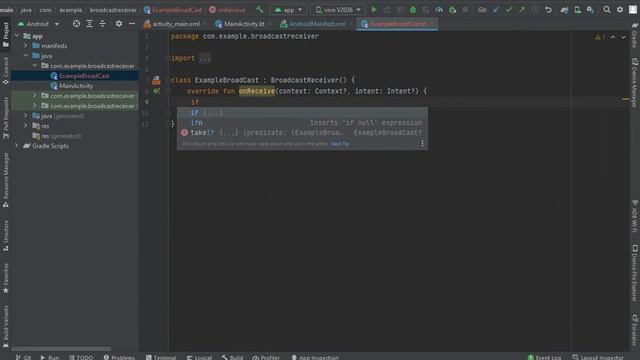
Task: Choose the 'takeIf' completion suggestion
Action: point(302,133)
